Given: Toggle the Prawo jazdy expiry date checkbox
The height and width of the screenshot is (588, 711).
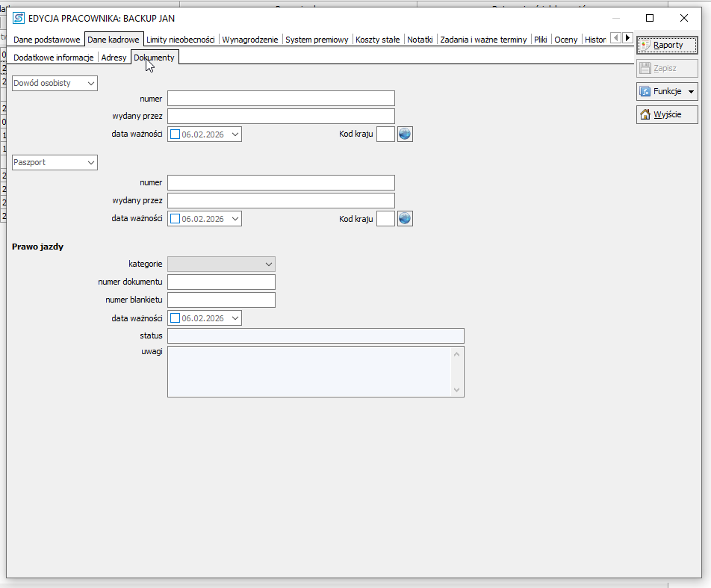Looking at the screenshot, I should point(176,318).
